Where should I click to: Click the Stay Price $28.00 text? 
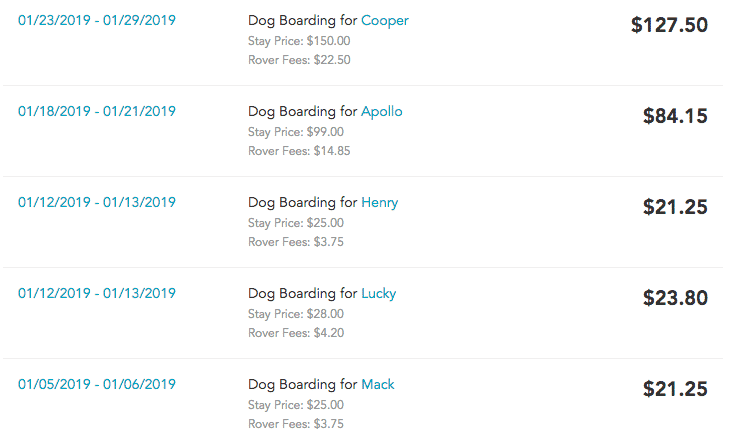coord(296,314)
